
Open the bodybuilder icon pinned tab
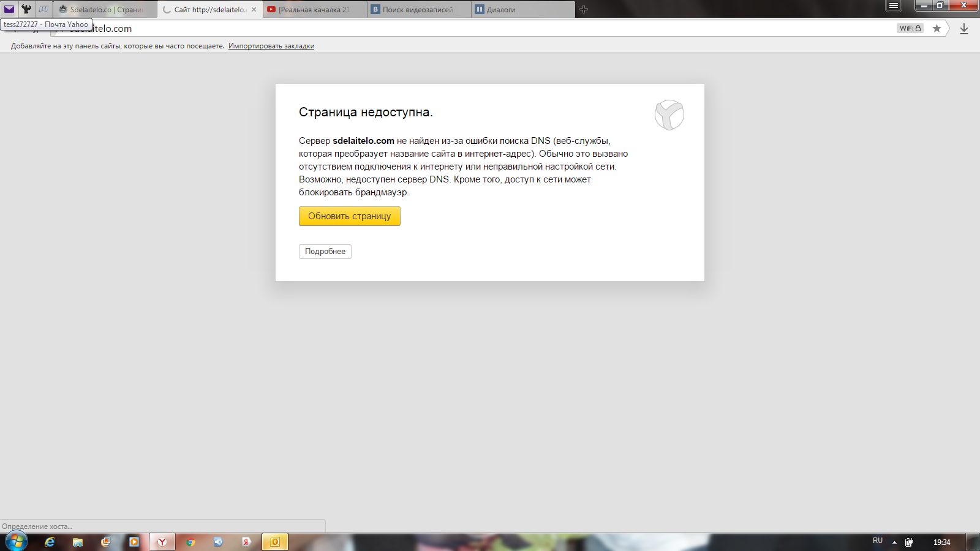point(26,9)
